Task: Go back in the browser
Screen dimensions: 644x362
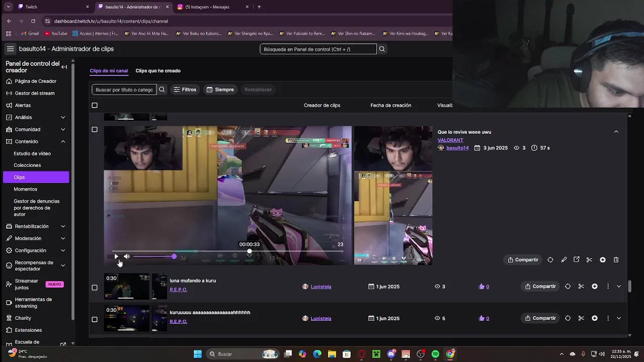Action: coord(9,21)
